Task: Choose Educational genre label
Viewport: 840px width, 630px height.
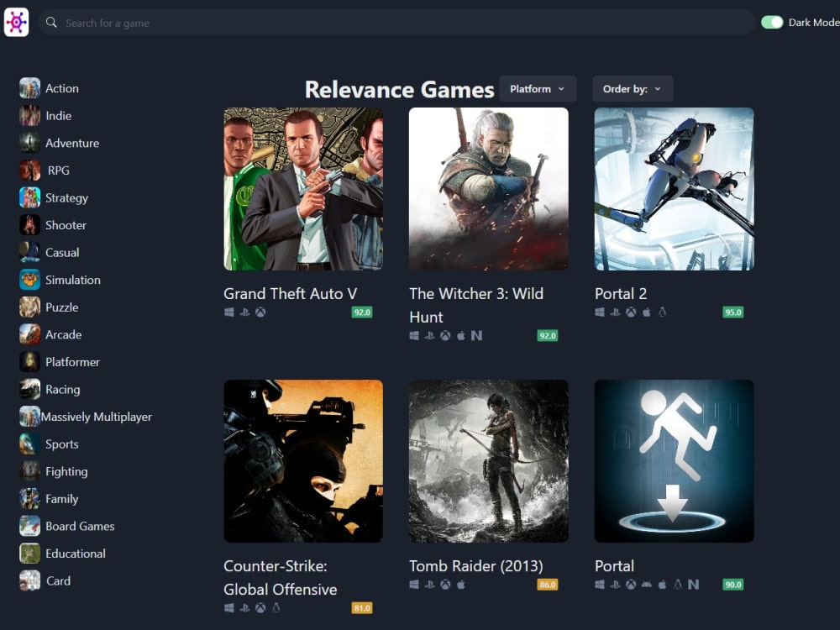Action: click(x=76, y=554)
